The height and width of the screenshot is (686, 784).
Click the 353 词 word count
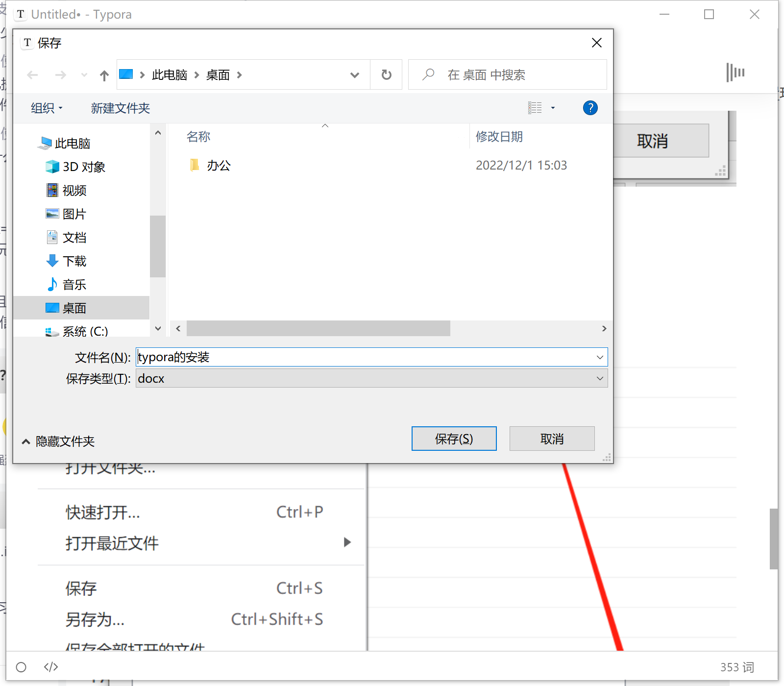(x=737, y=667)
